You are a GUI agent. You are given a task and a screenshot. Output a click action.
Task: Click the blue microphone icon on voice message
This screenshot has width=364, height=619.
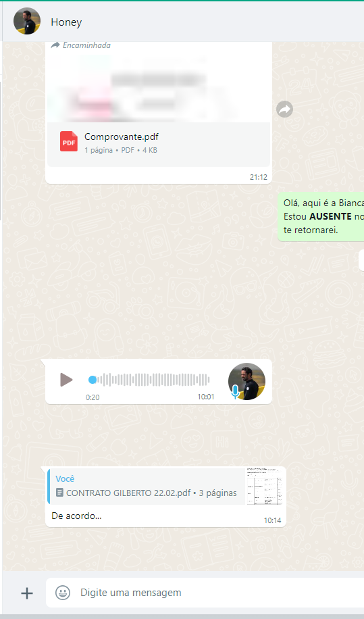(x=235, y=392)
